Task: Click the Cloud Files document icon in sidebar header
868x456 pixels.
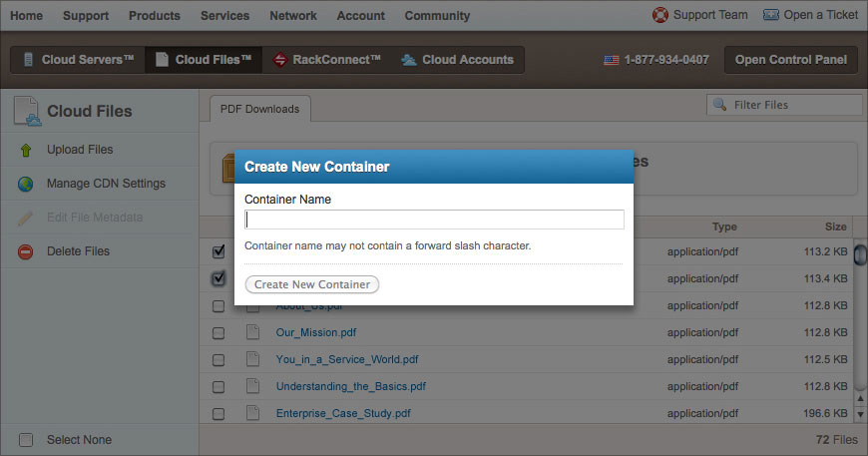Action: pos(28,111)
